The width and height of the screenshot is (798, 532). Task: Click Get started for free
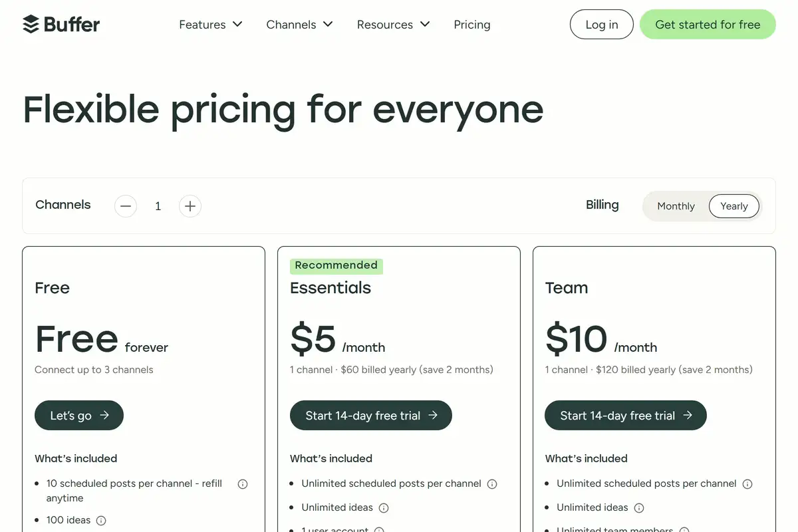click(708, 24)
